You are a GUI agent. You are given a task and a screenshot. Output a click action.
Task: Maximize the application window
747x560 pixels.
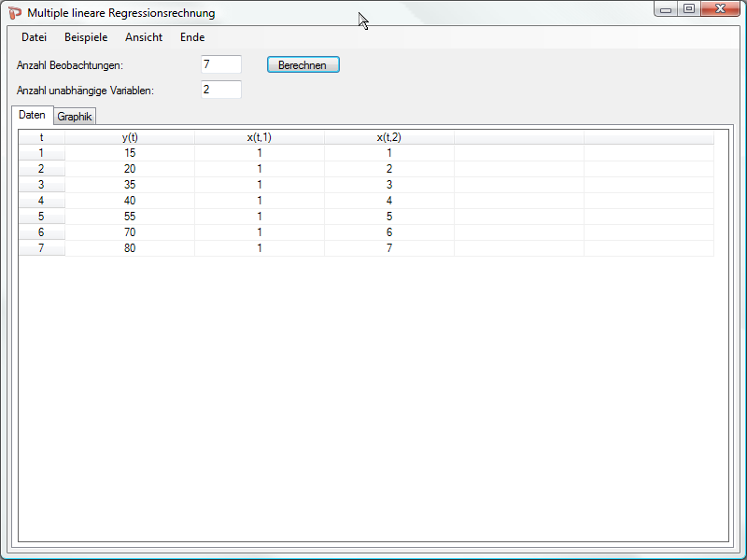(689, 9)
